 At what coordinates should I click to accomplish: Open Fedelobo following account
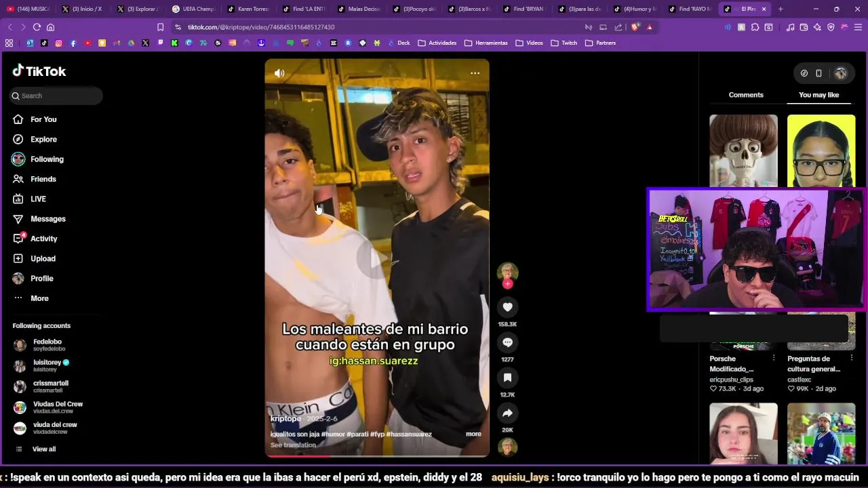click(47, 345)
